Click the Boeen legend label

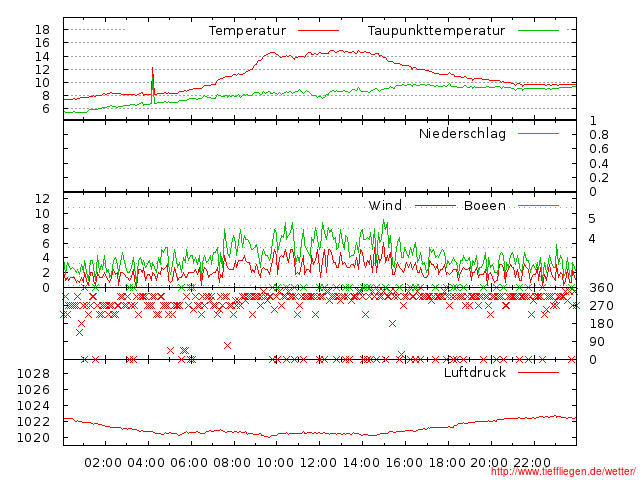click(484, 205)
